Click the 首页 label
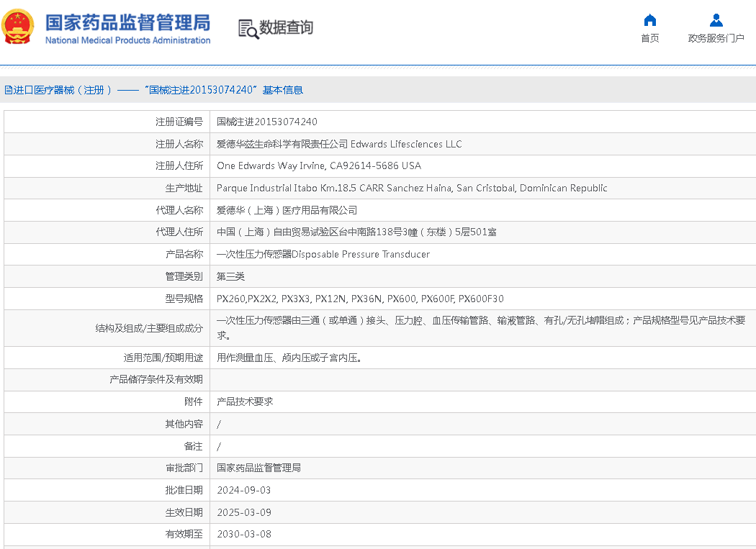The width and height of the screenshot is (756, 549). coord(650,38)
